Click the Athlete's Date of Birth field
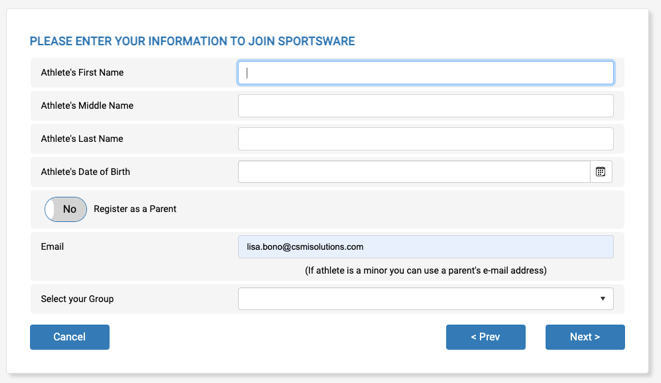Image resolution: width=661 pixels, height=383 pixels. pyautogui.click(x=414, y=171)
